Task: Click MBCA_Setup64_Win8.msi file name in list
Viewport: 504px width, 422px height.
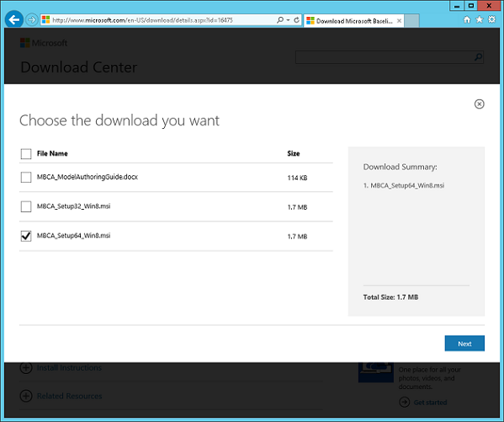Action: (73, 236)
